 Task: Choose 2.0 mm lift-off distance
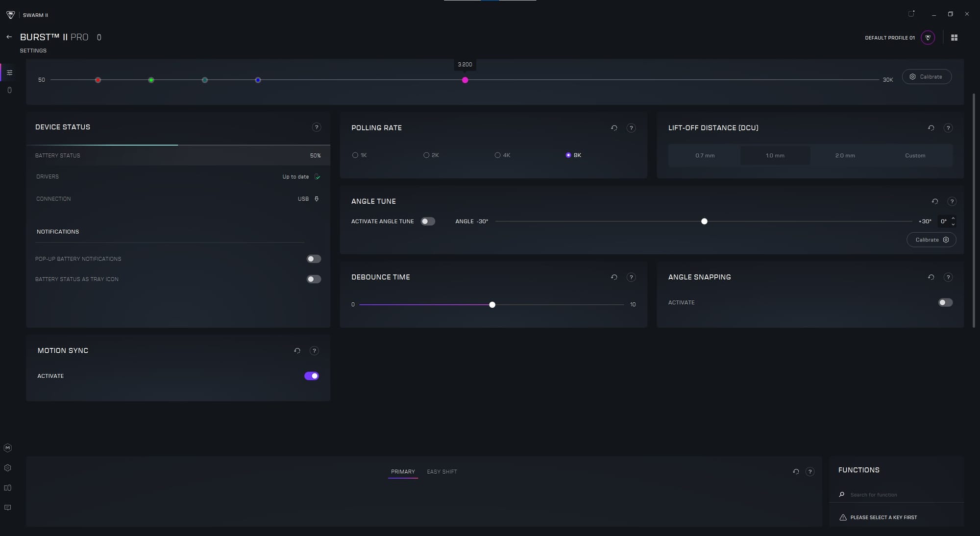pos(845,156)
